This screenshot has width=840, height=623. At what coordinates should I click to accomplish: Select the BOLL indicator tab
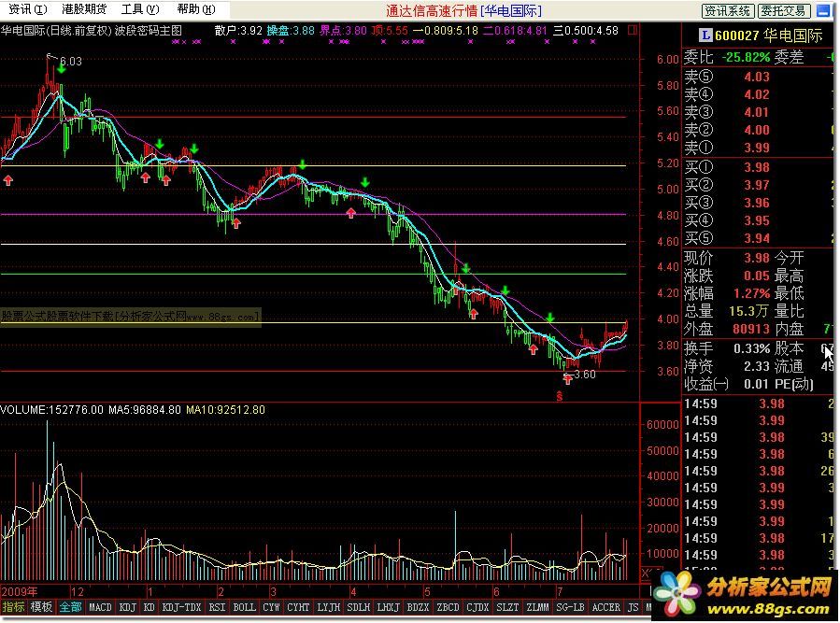244,607
